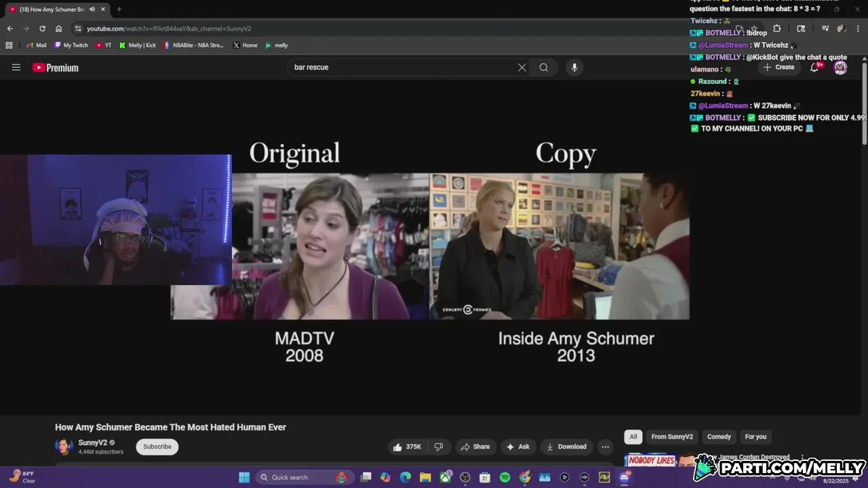Open Microsoft Edge from taskbar
The image size is (868, 488).
click(405, 477)
